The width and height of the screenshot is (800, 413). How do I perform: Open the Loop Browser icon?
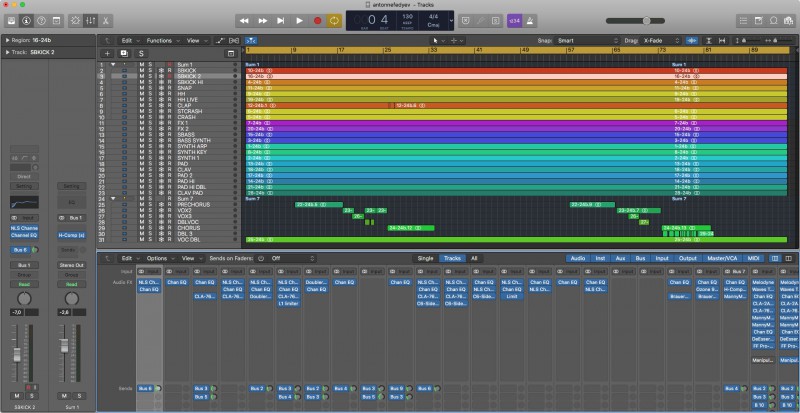pos(772,20)
